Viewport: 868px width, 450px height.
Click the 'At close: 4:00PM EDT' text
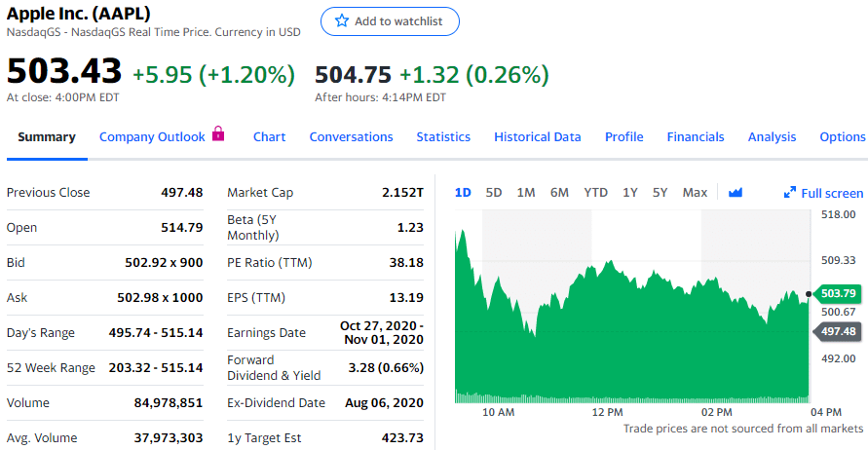click(63, 97)
